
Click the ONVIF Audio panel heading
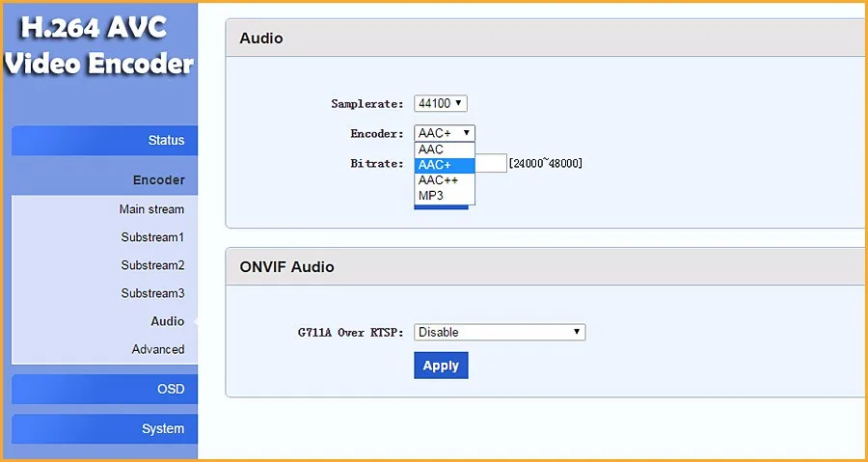(x=286, y=267)
